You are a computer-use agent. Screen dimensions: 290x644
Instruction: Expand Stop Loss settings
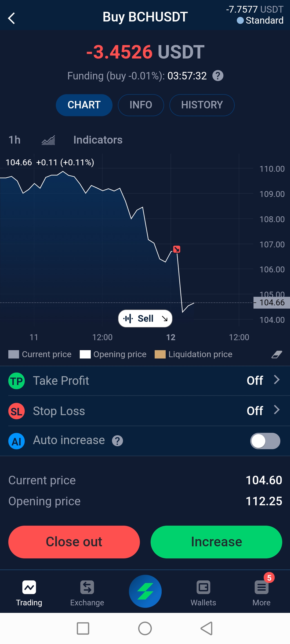145,411
